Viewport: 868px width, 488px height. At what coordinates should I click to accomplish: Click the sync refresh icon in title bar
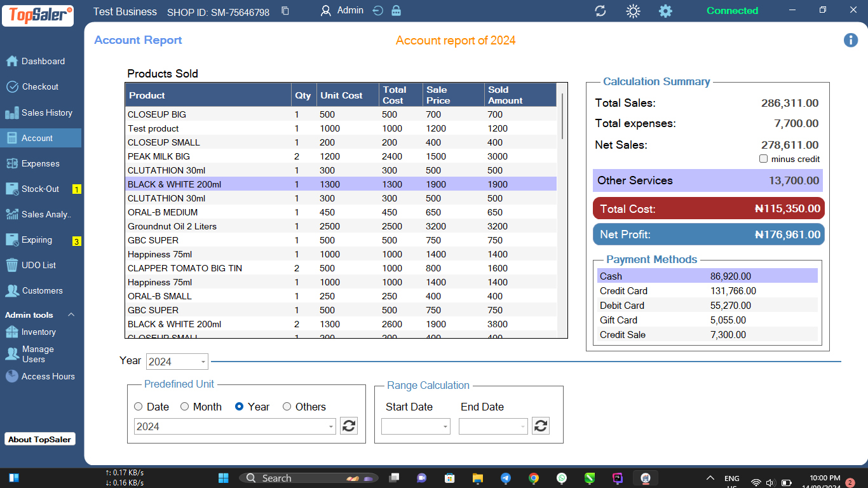tap(600, 11)
